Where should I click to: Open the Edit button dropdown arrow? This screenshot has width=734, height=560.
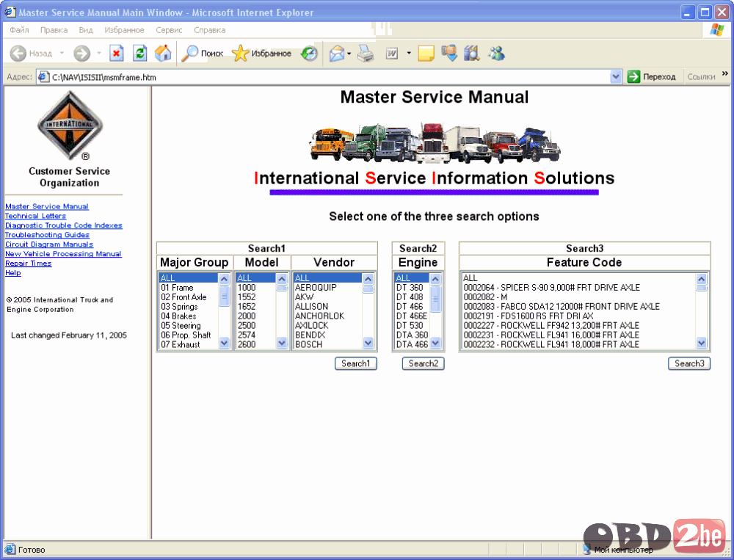point(409,54)
